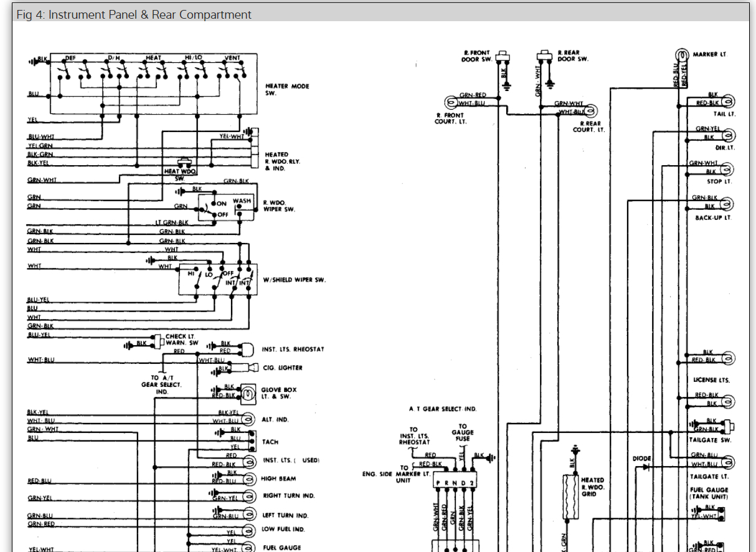This screenshot has width=756, height=552.
Task: Select the HEATED R. WDO. GRID label
Action: [592, 487]
